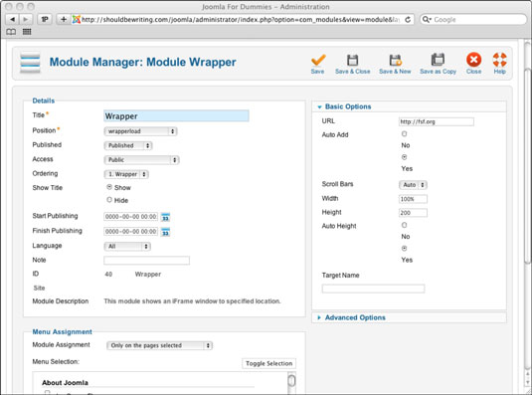Open the Access Public dropdown
This screenshot has height=395, width=532.
[x=141, y=160]
